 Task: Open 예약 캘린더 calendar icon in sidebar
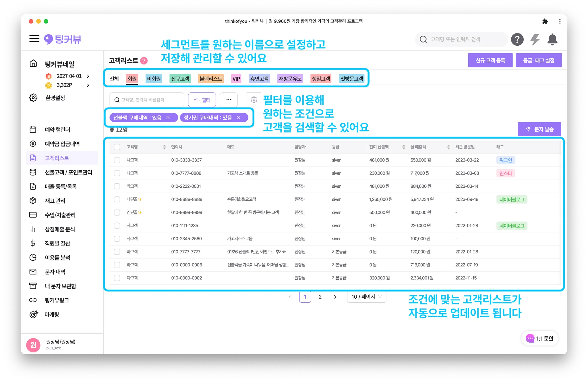tap(33, 130)
